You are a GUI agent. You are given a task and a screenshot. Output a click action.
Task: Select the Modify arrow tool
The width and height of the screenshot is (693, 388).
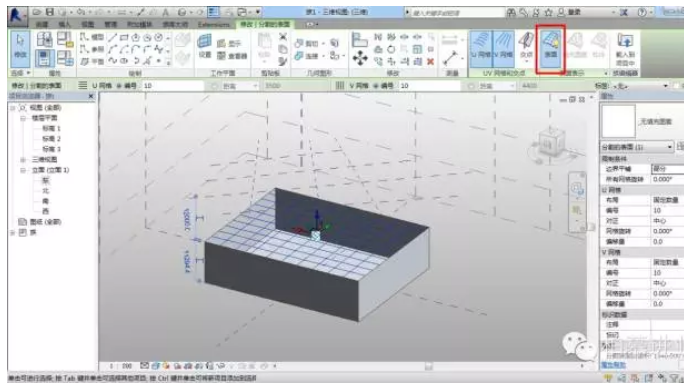click(20, 48)
